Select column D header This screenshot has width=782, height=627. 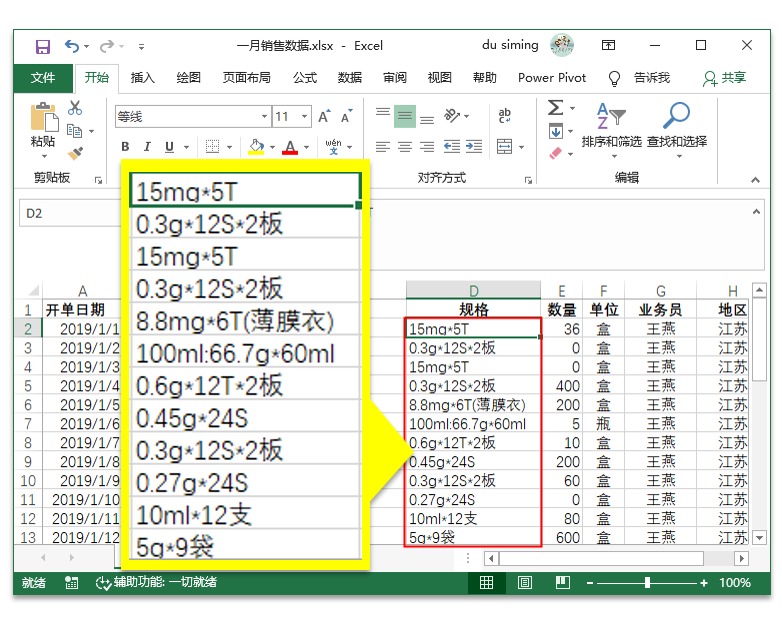pyautogui.click(x=473, y=290)
